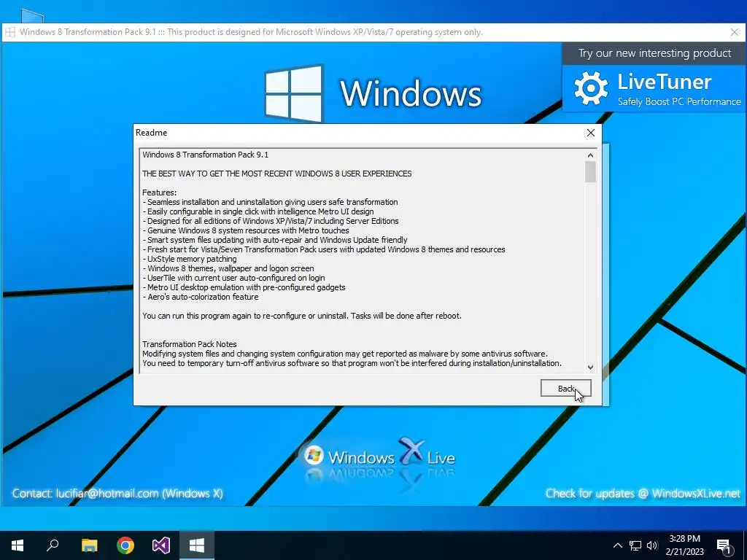
Task: Click the 'UserTile with current user' line
Action: [233, 278]
